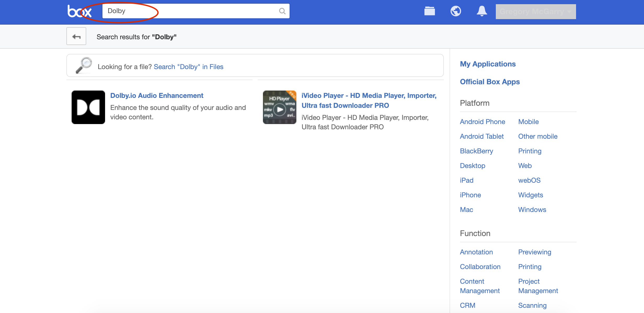Click Search "Dolby" in Files link

coord(188,67)
